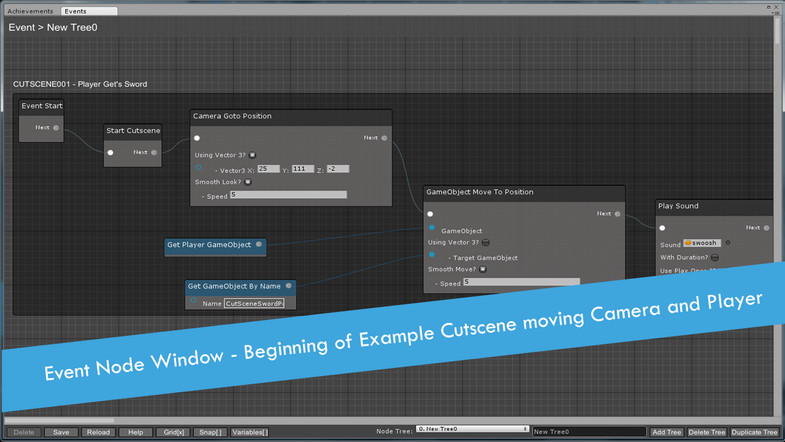The height and width of the screenshot is (442, 785).
Task: Click the object picker circle beside swoosh
Action: (x=728, y=243)
